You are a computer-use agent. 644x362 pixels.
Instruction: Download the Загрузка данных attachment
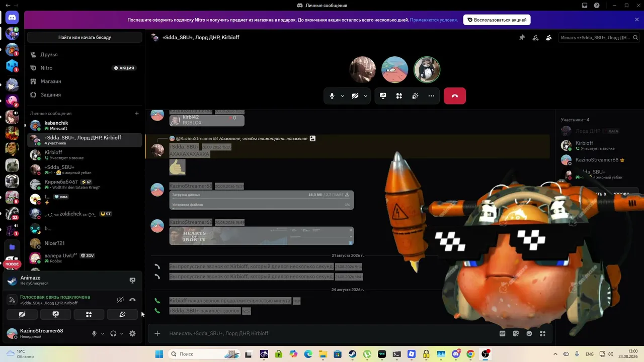347,195
